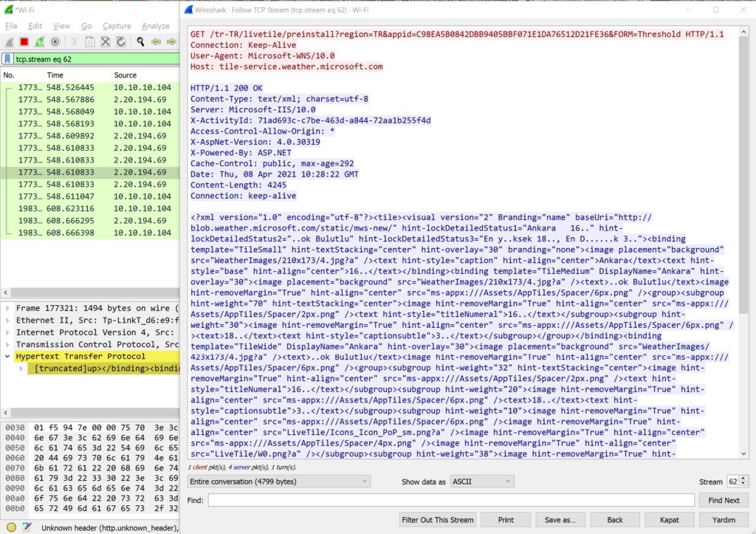Click Wireshark fin icon in Follow TCP Stream title

(188, 10)
